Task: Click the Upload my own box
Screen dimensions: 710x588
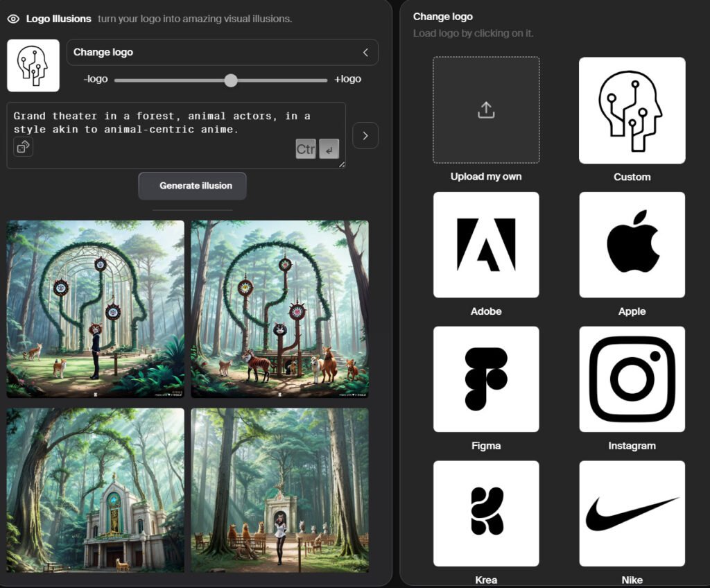Action: coord(486,110)
